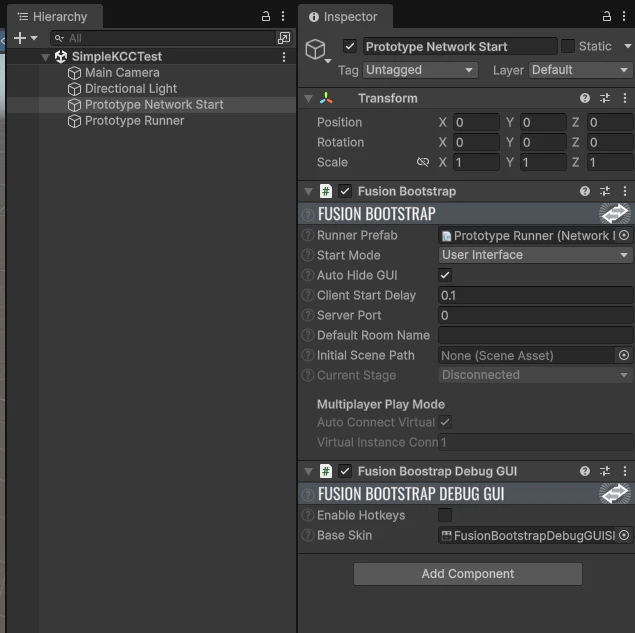Click Runner Prefab Prototype Runner field

coord(528,235)
